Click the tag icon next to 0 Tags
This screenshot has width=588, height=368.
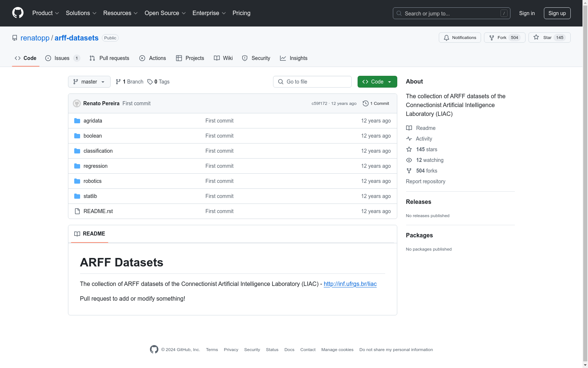point(150,82)
